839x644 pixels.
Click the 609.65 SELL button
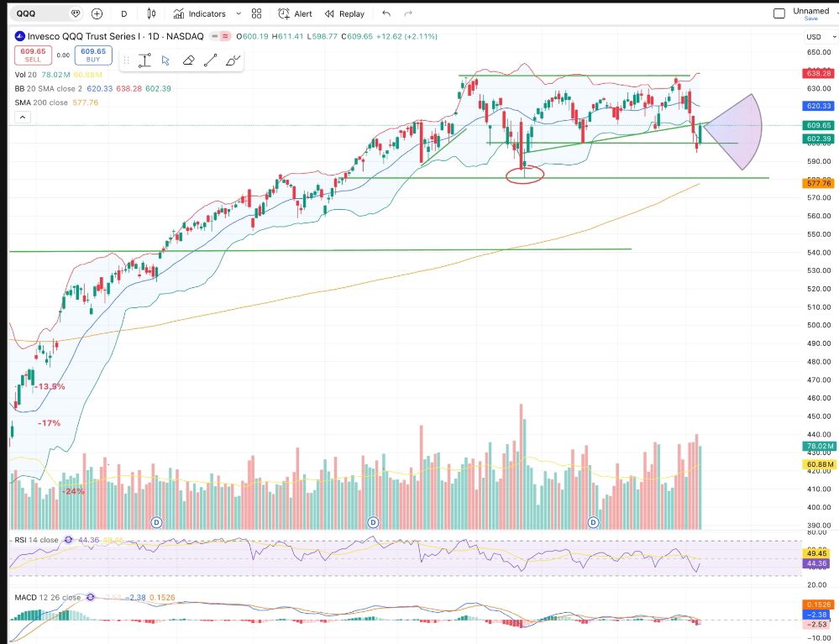point(34,55)
